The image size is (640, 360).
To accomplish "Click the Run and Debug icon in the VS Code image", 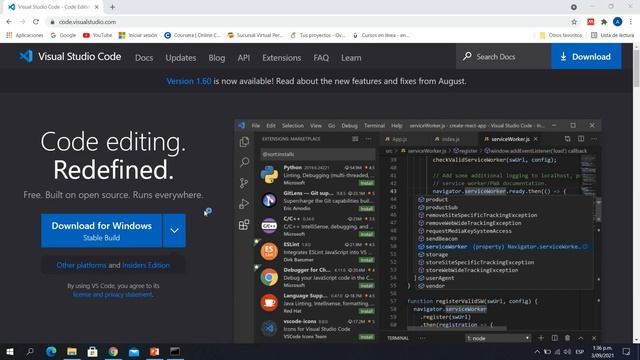I will pyautogui.click(x=244, y=204).
